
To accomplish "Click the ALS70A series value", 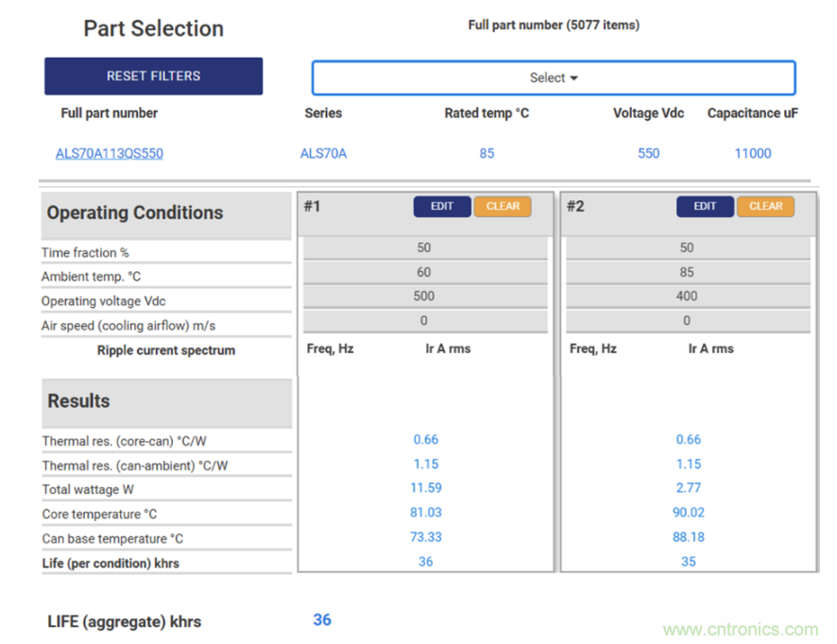I will pos(323,153).
